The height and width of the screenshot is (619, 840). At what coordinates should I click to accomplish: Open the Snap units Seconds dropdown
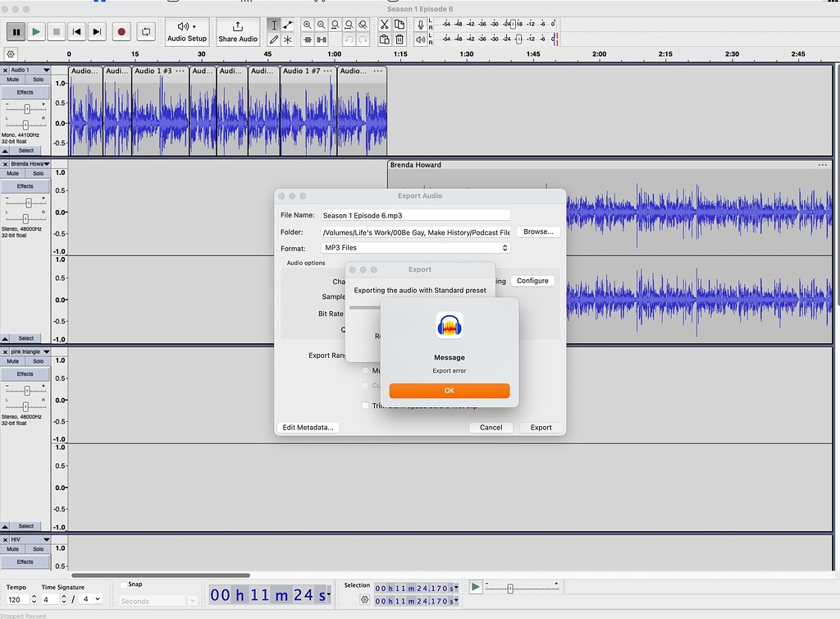coord(156,600)
